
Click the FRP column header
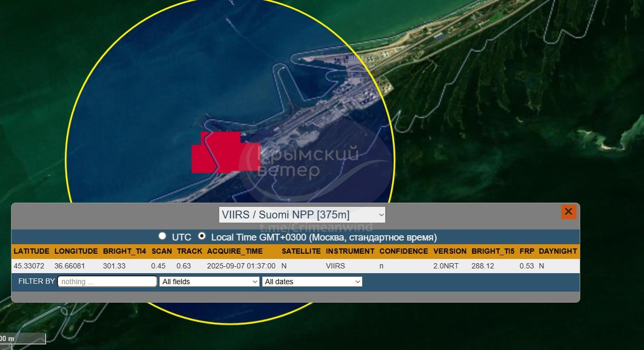pyautogui.click(x=526, y=251)
